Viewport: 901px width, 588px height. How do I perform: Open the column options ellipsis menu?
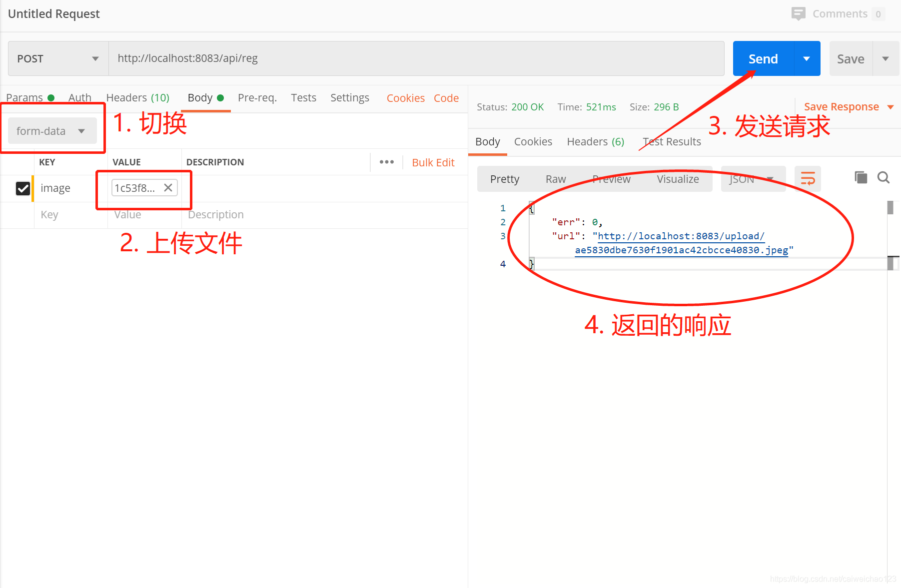pos(386,162)
